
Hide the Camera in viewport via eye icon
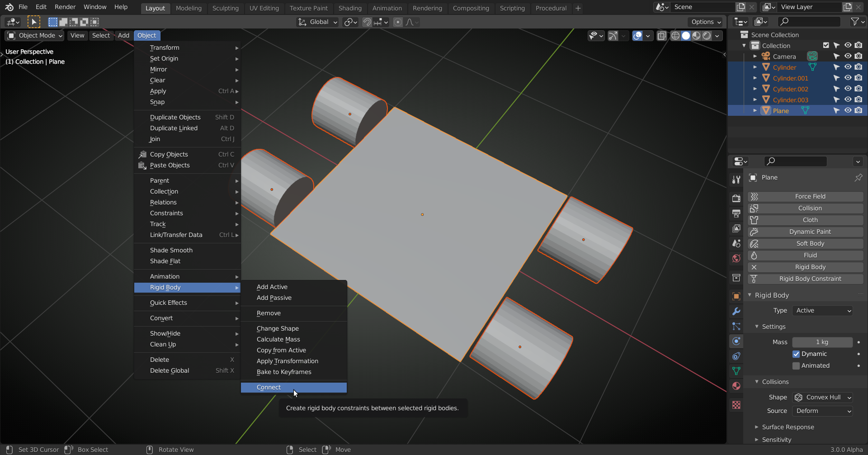tap(848, 57)
